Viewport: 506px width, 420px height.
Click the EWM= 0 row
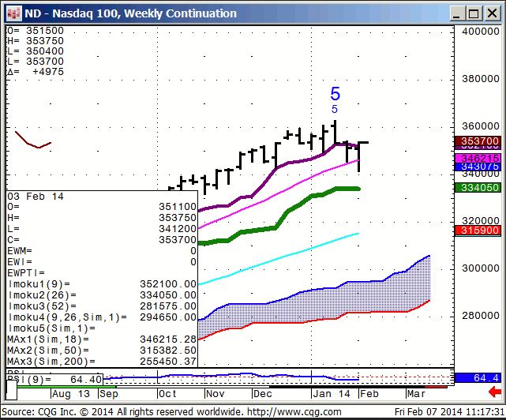pos(102,250)
